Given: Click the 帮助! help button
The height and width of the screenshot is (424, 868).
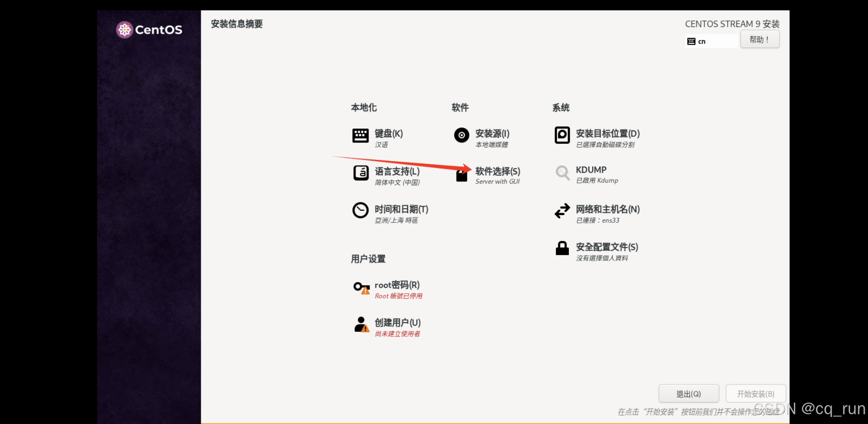Looking at the screenshot, I should click(x=760, y=40).
